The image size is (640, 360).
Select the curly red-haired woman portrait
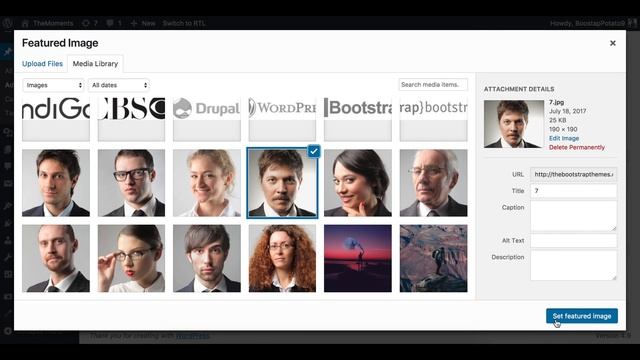point(282,258)
